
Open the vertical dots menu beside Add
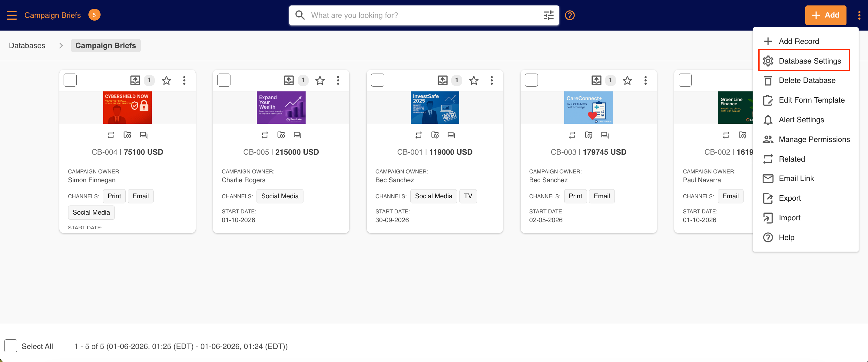pyautogui.click(x=859, y=15)
